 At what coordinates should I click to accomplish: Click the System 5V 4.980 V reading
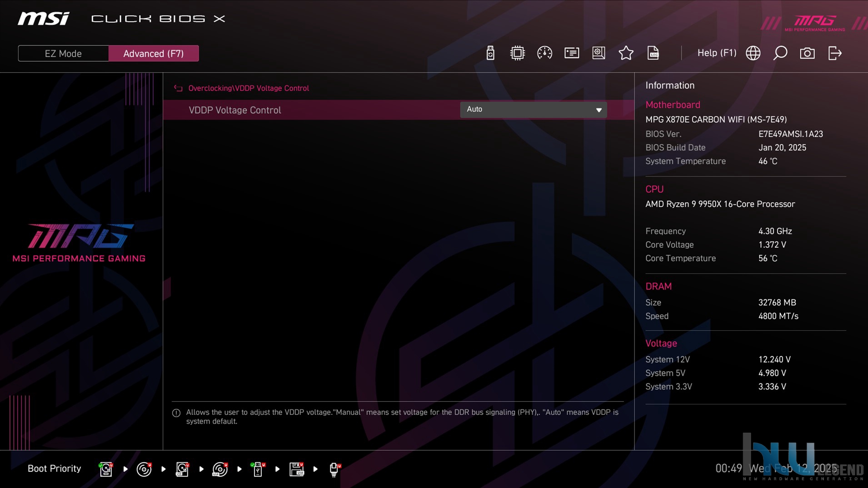[x=772, y=373]
